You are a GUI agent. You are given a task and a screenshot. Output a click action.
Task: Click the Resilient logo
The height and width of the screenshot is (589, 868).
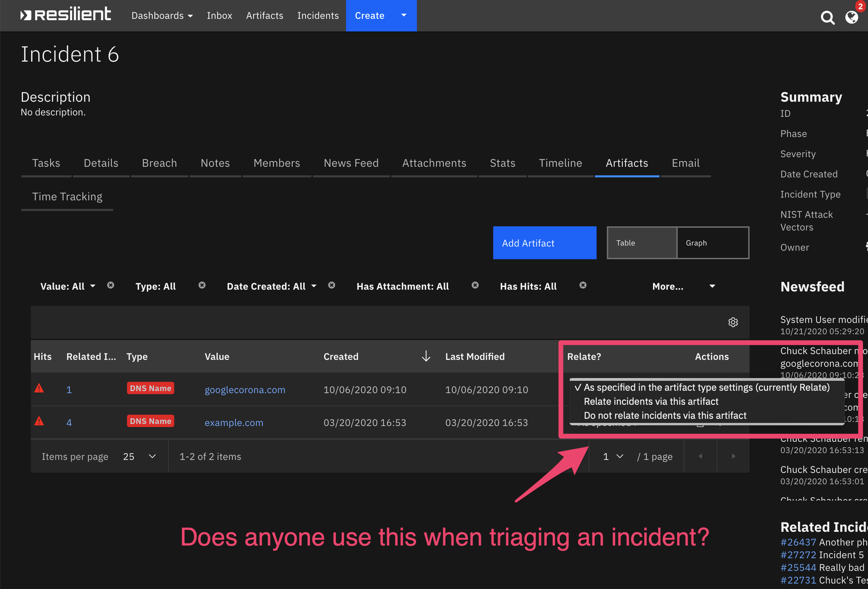[x=66, y=15]
